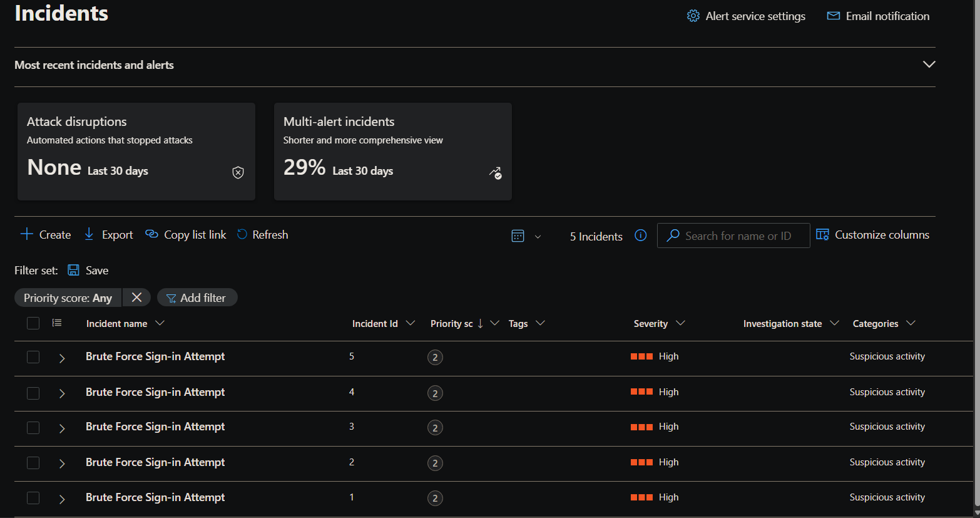Click the Save filter set disk icon
980x518 pixels.
coord(73,270)
